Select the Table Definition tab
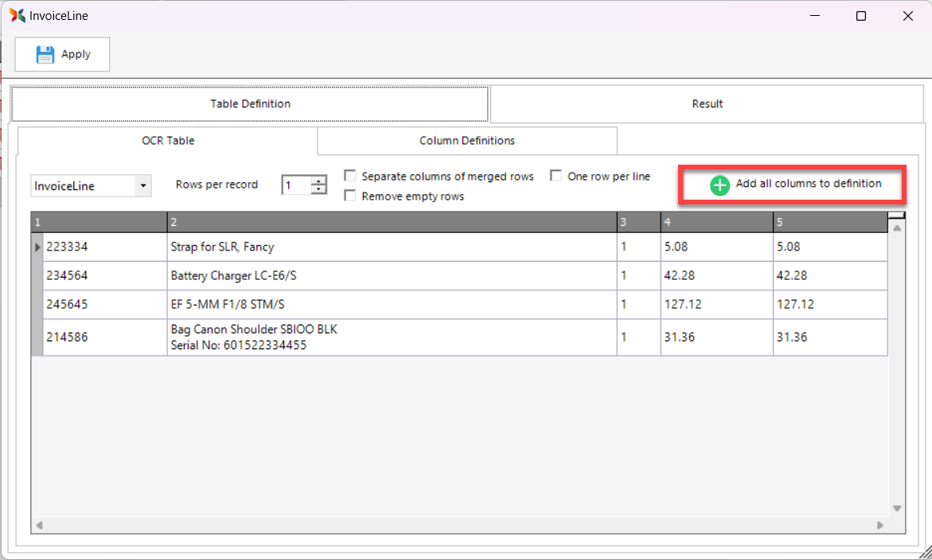This screenshot has width=932, height=560. 250,103
